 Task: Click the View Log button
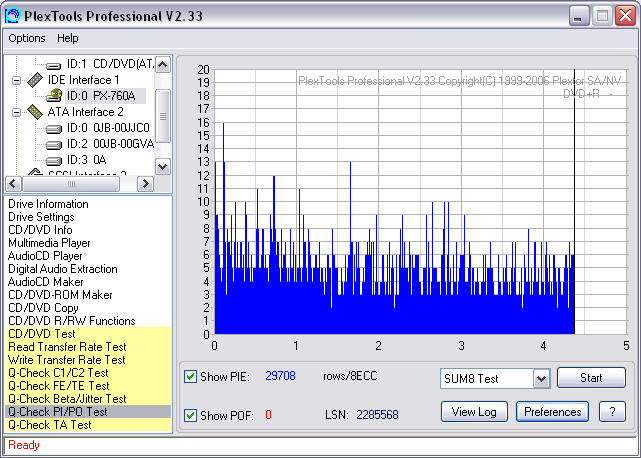click(x=474, y=412)
